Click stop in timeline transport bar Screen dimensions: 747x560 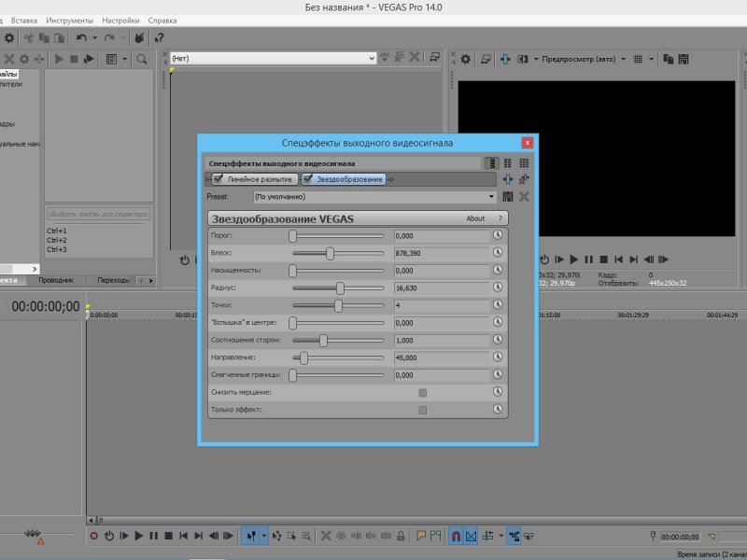pos(169,536)
